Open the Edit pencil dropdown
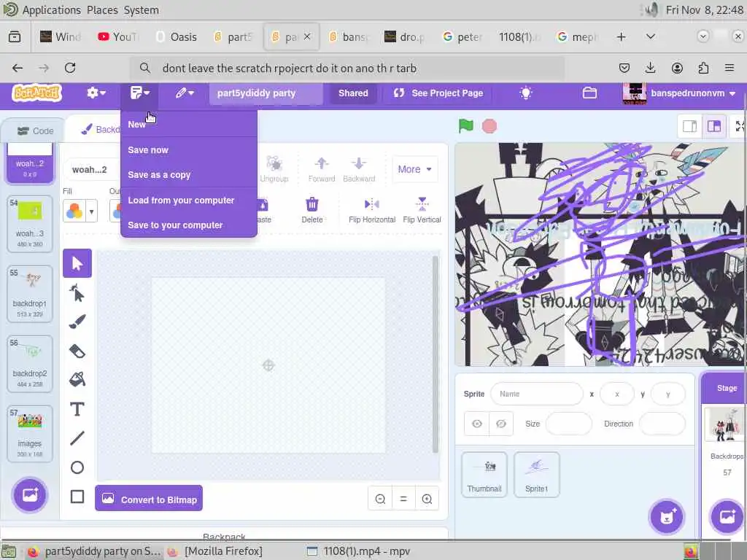This screenshot has height=560, width=747. [185, 93]
